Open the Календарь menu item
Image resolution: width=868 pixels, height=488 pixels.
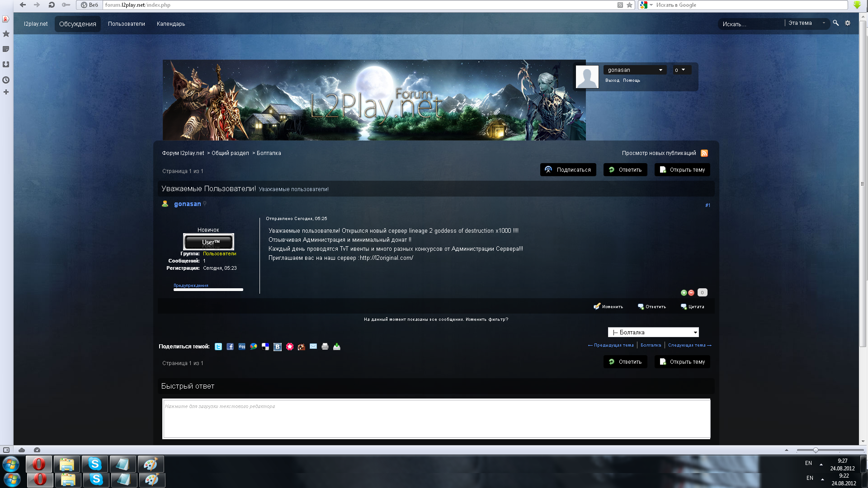click(x=171, y=24)
